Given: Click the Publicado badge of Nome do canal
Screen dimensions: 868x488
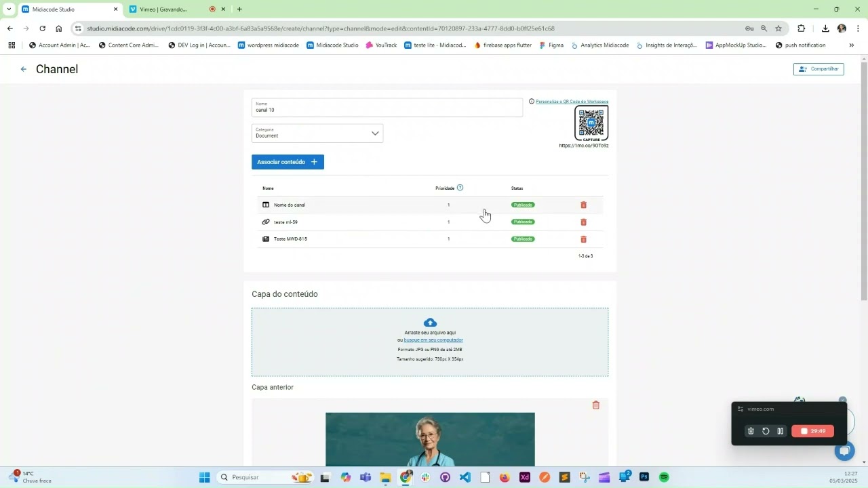Looking at the screenshot, I should 523,205.
